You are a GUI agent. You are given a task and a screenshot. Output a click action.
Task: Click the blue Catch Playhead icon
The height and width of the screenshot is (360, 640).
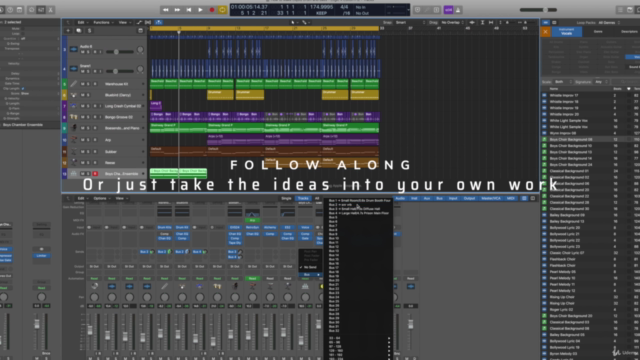click(159, 22)
